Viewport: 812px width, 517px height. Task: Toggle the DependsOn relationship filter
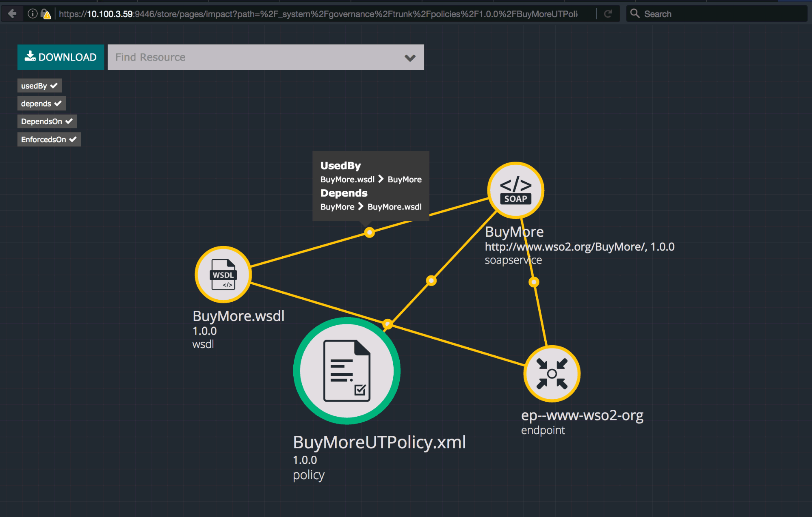point(47,121)
